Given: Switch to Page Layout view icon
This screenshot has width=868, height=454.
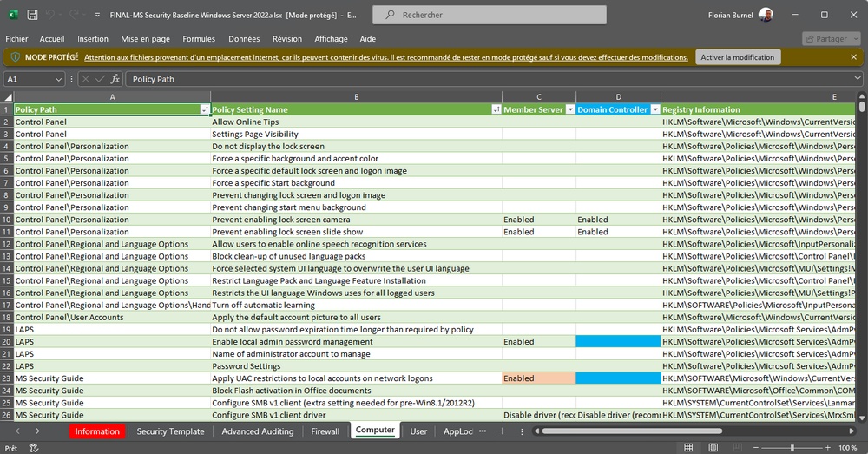Looking at the screenshot, I should 712,448.
